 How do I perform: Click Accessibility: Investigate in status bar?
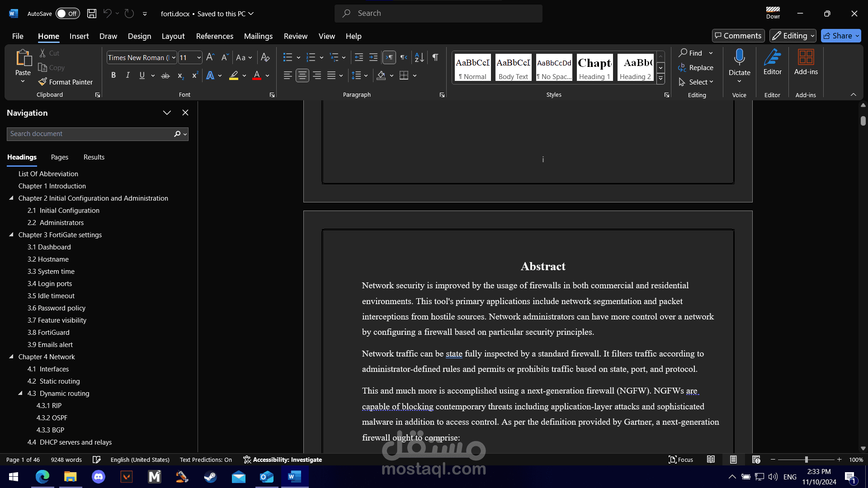pos(283,460)
